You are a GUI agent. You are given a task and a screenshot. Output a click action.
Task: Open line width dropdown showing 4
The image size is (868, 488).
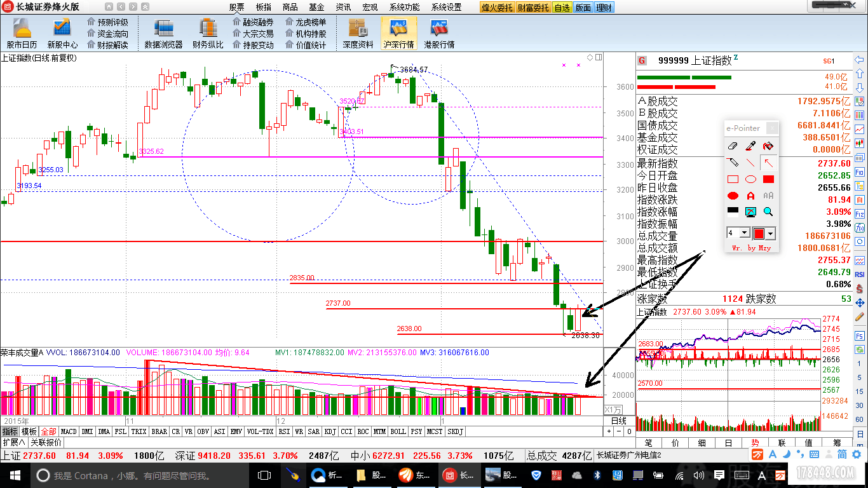click(x=745, y=233)
